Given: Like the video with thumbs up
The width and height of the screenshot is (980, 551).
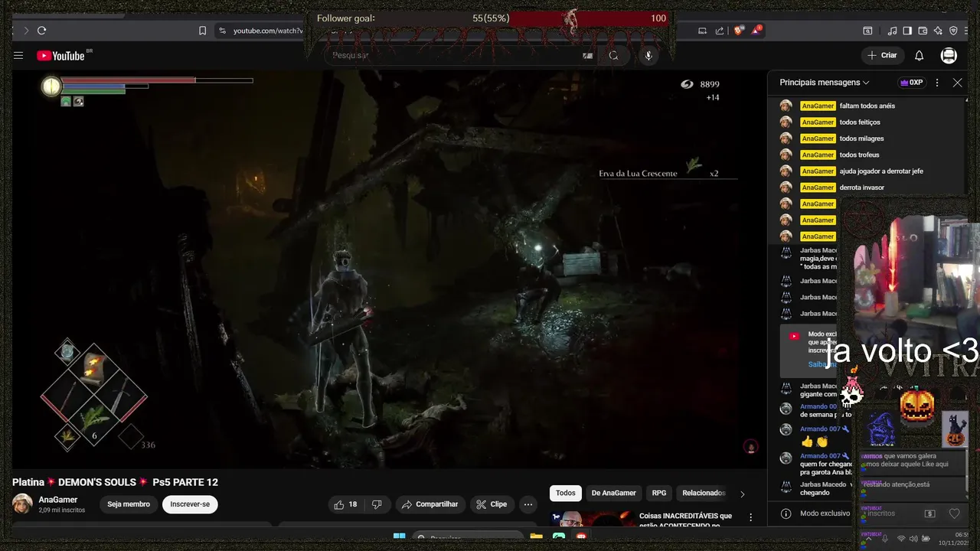Looking at the screenshot, I should pos(345,504).
